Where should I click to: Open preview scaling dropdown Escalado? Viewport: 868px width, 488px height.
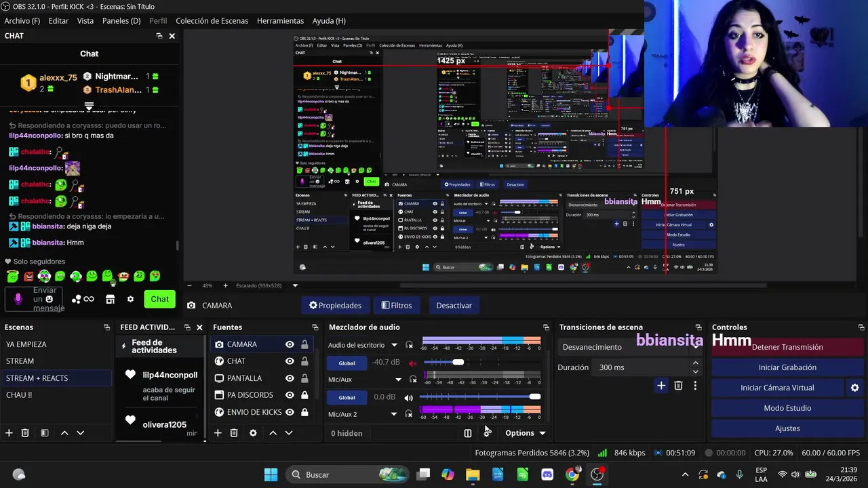[267, 285]
